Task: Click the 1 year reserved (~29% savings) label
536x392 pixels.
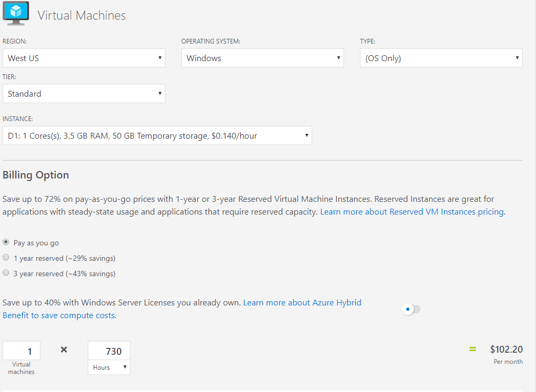Action: pos(65,258)
